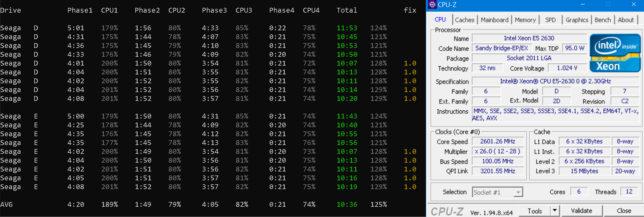Click the green total time 10:19
Viewport: 644px width, 217px height.
pos(347,187)
